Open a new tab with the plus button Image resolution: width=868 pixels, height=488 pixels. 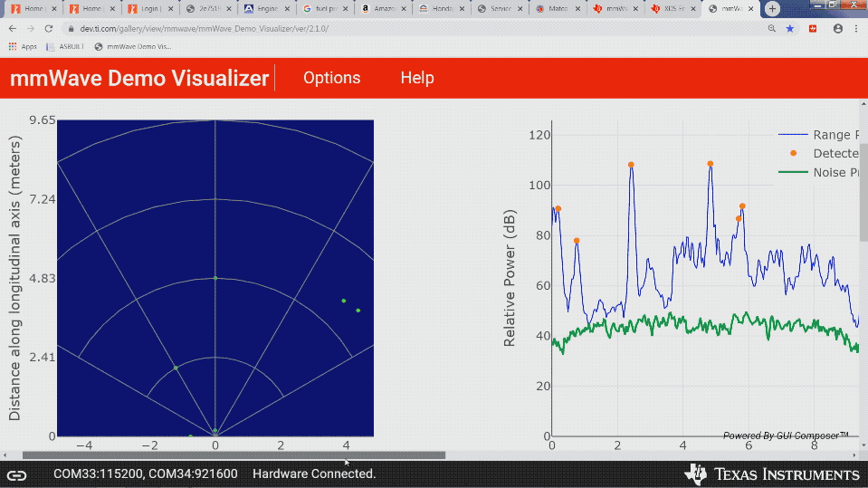772,9
